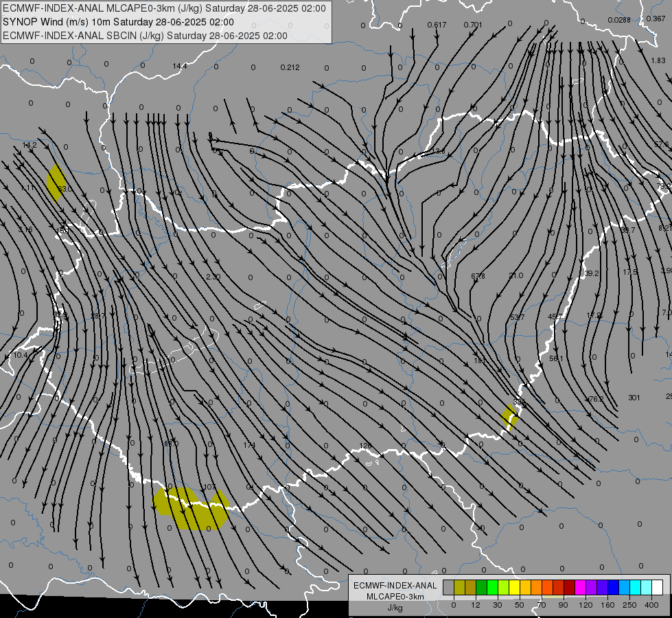Screen dimensions: 672x618
Task: Click the olive swatch right of the 0 tick
Action: (459, 588)
